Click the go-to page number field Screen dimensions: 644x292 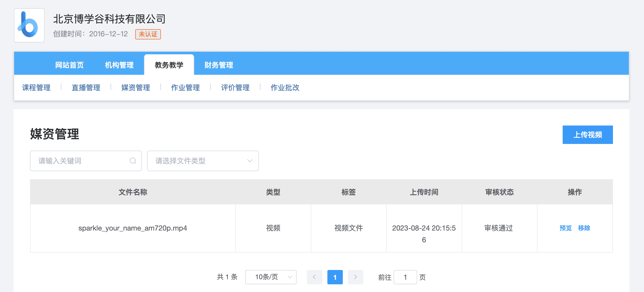(405, 277)
